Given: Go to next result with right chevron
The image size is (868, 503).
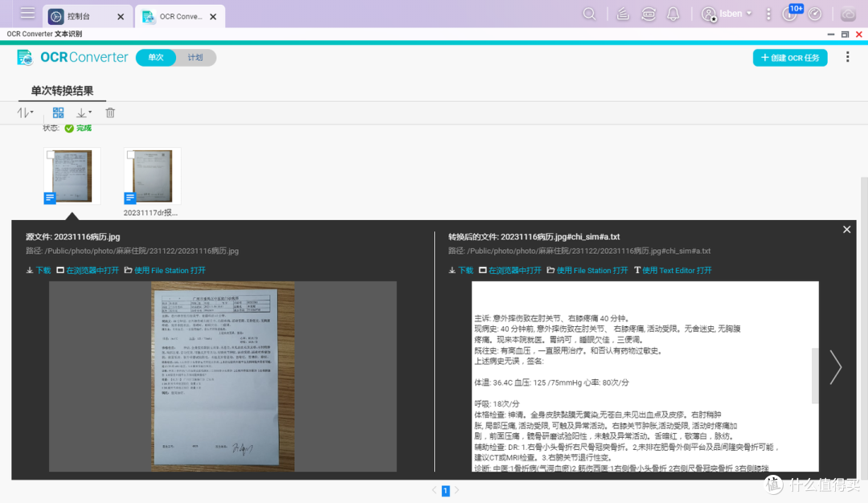Looking at the screenshot, I should [x=835, y=366].
